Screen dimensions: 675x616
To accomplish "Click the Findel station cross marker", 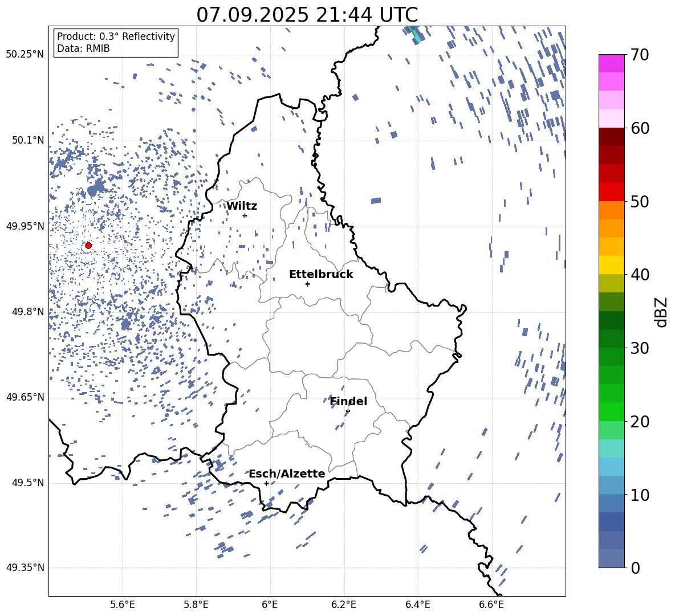I will pos(348,411).
